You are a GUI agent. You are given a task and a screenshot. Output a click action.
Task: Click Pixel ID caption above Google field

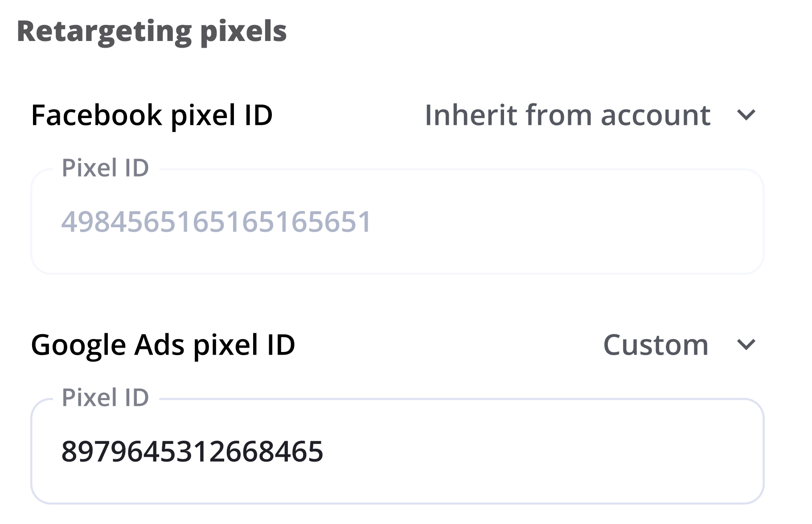tap(105, 397)
